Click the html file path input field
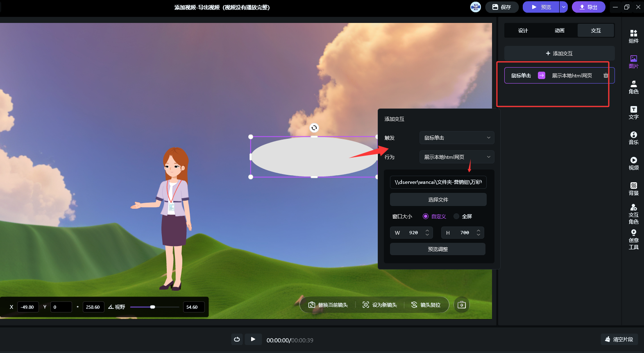This screenshot has height=353, width=644. point(438,182)
